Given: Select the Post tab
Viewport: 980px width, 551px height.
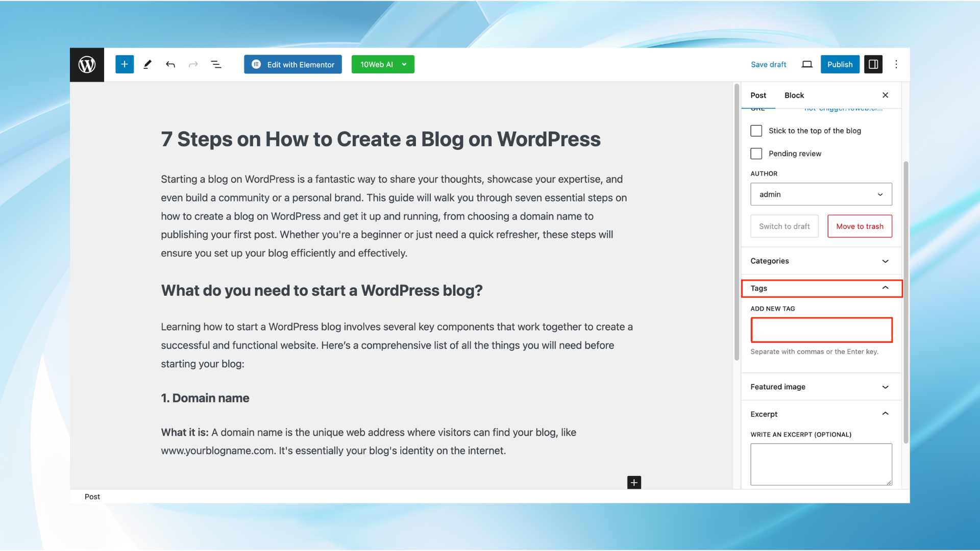Looking at the screenshot, I should pyautogui.click(x=758, y=95).
